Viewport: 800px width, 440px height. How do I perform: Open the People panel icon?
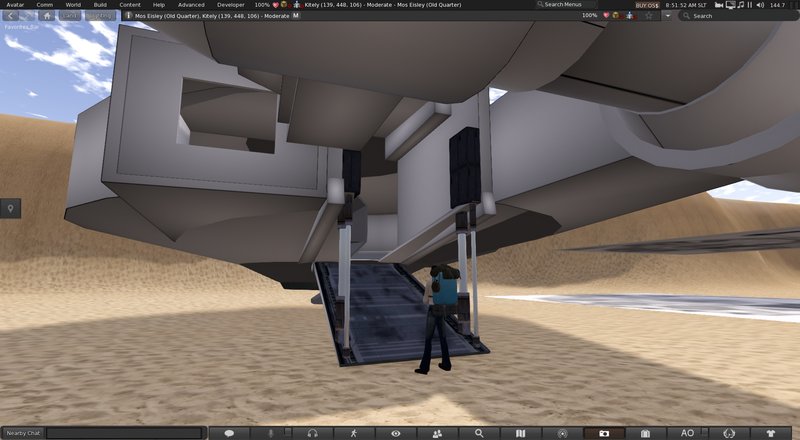(437, 433)
